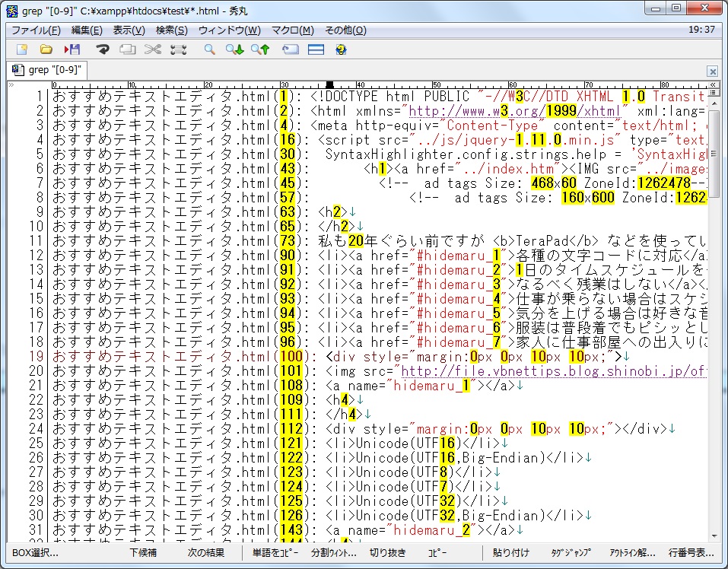Open the その他(O) menu

tap(346, 30)
